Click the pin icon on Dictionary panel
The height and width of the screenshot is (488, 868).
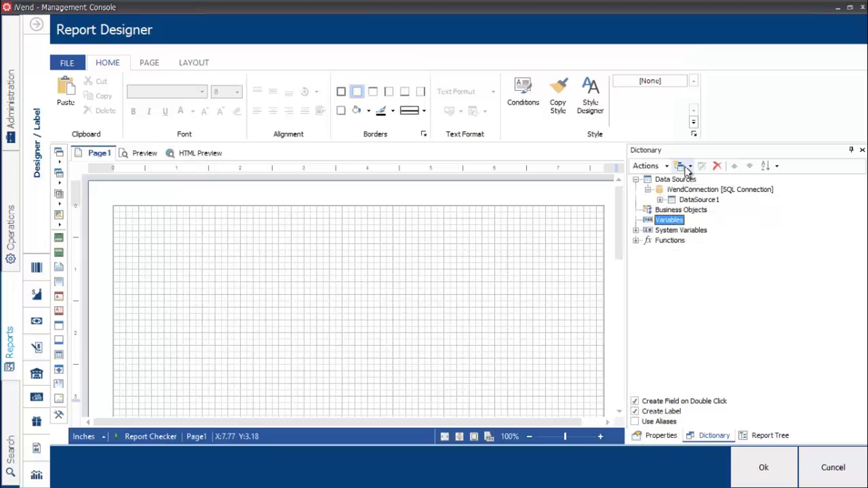(x=851, y=150)
